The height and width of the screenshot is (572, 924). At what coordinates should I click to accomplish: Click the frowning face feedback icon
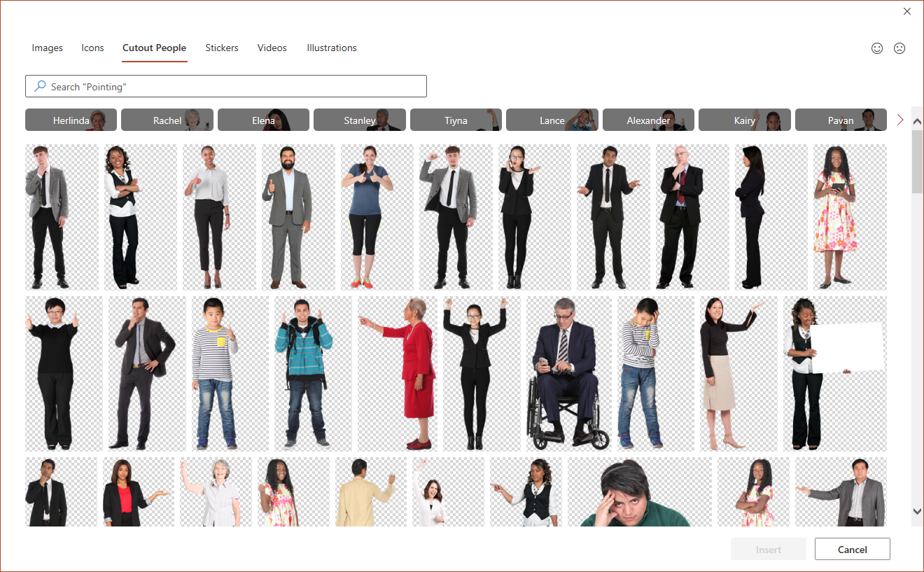pos(899,48)
